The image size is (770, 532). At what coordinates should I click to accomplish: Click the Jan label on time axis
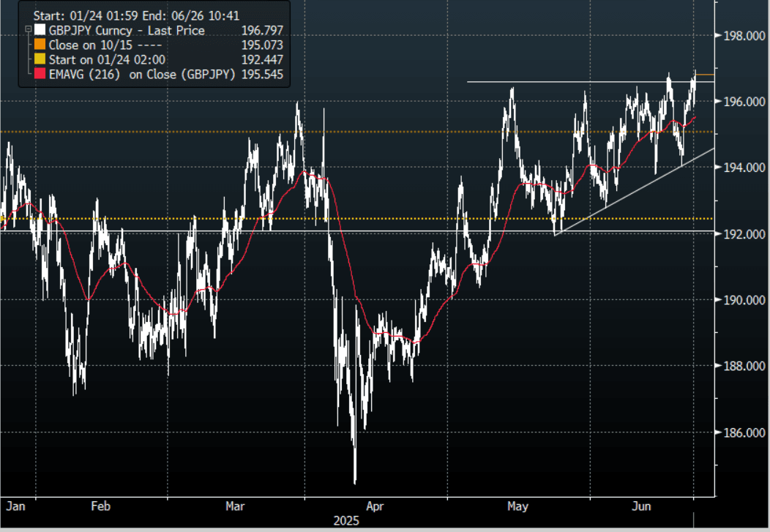pos(15,506)
